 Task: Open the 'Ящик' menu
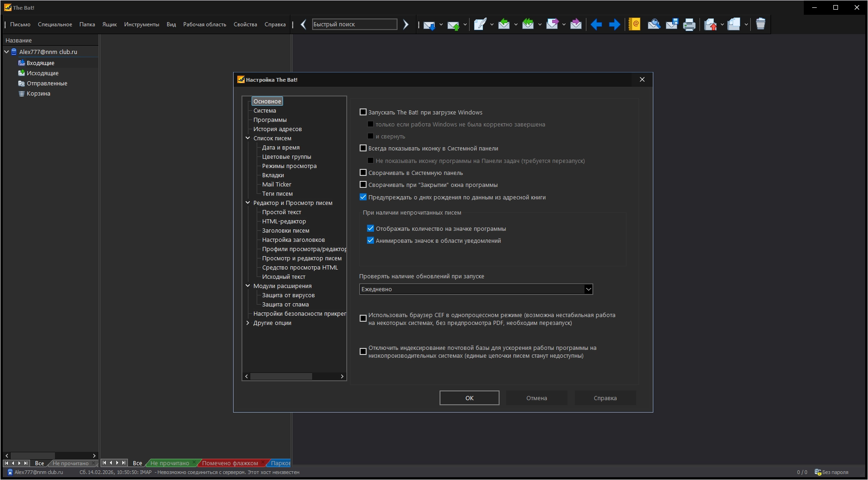click(x=109, y=24)
